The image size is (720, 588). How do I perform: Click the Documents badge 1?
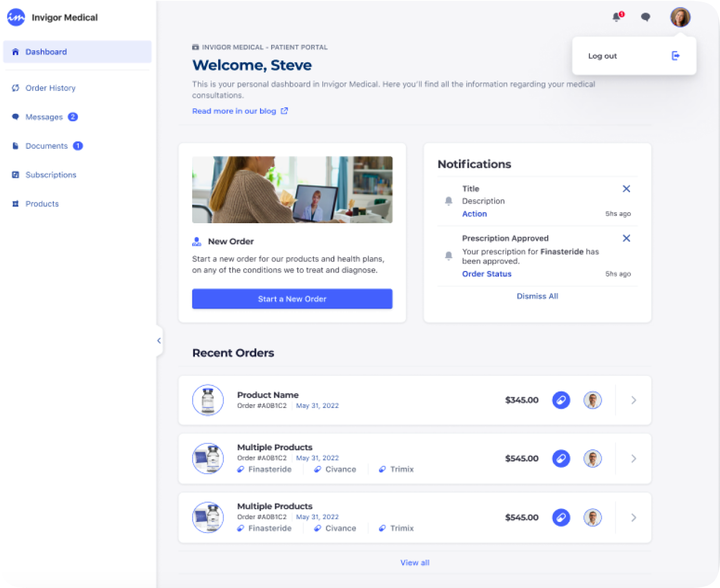tap(78, 145)
